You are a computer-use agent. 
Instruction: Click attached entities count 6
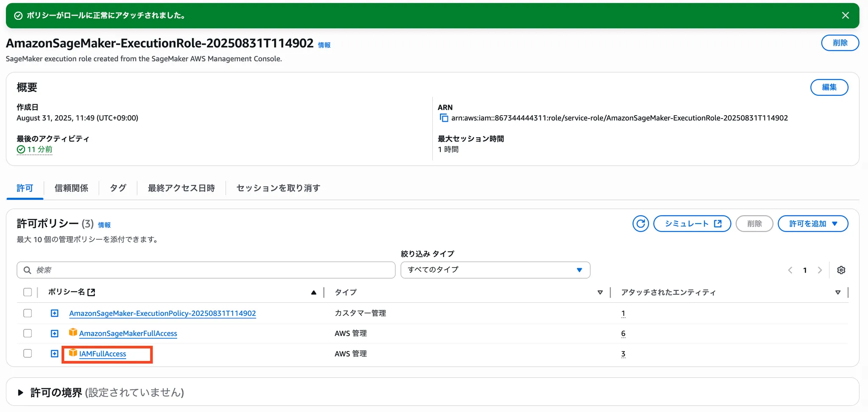[x=623, y=334]
